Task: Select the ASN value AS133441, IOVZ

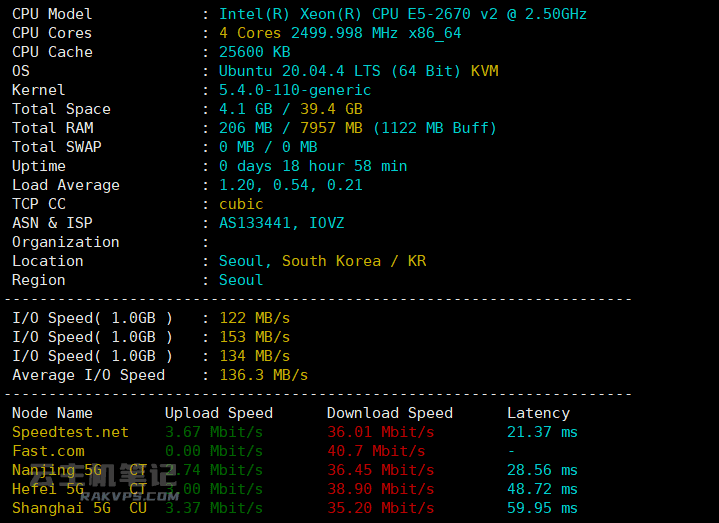Action: (x=282, y=223)
